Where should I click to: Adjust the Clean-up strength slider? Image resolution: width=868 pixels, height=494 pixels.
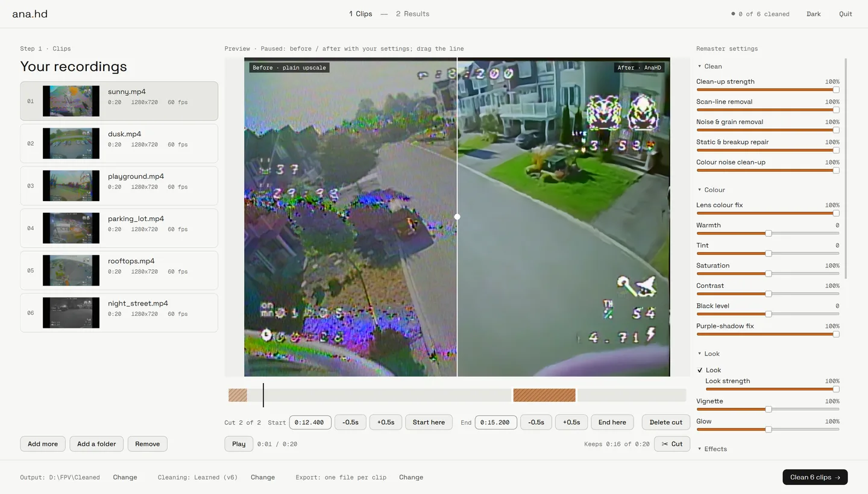(768, 90)
